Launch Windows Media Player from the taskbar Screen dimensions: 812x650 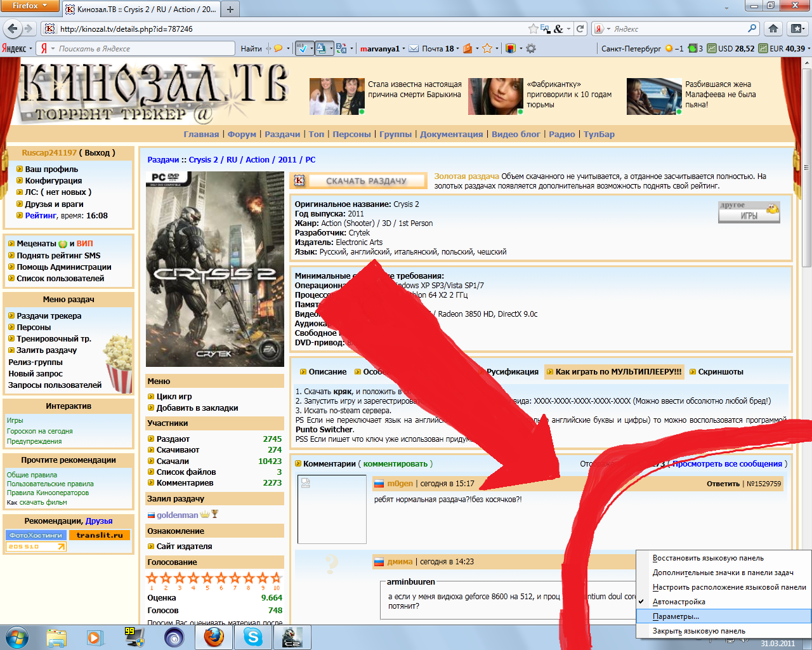[95, 637]
